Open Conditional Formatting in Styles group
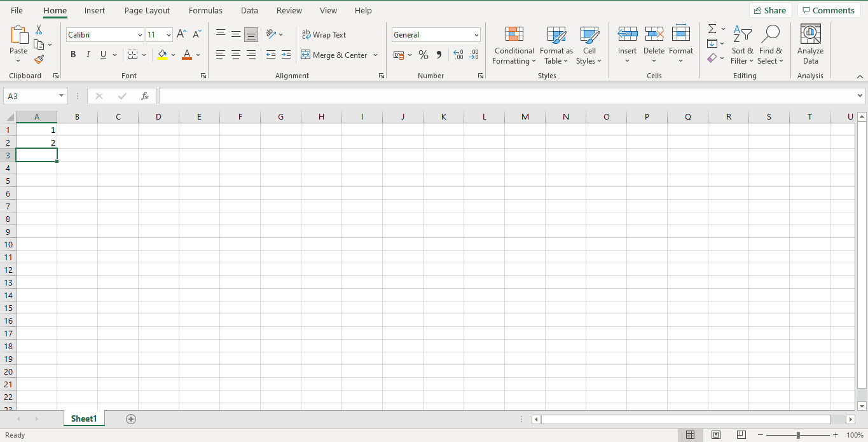 click(514, 45)
